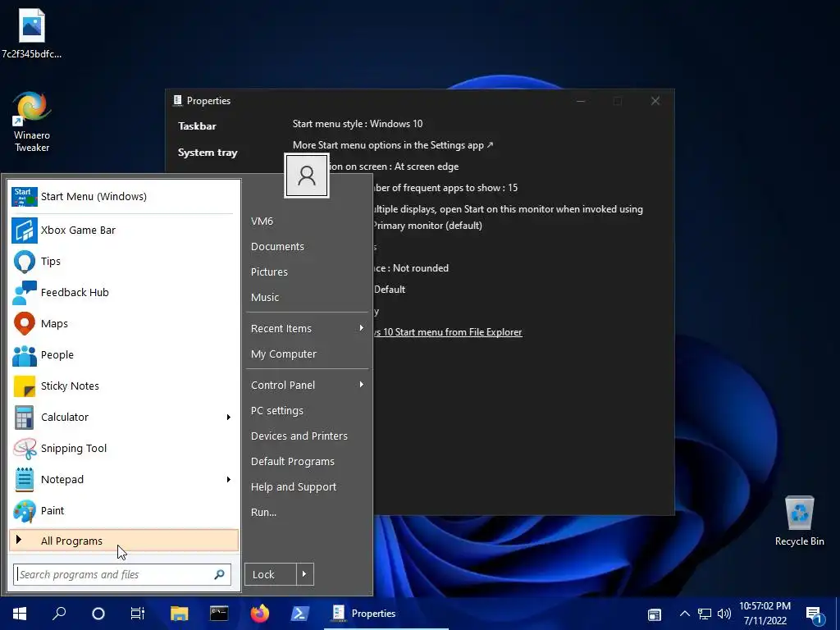
Task: Open Command Prompt taskbar icon
Action: (x=218, y=614)
